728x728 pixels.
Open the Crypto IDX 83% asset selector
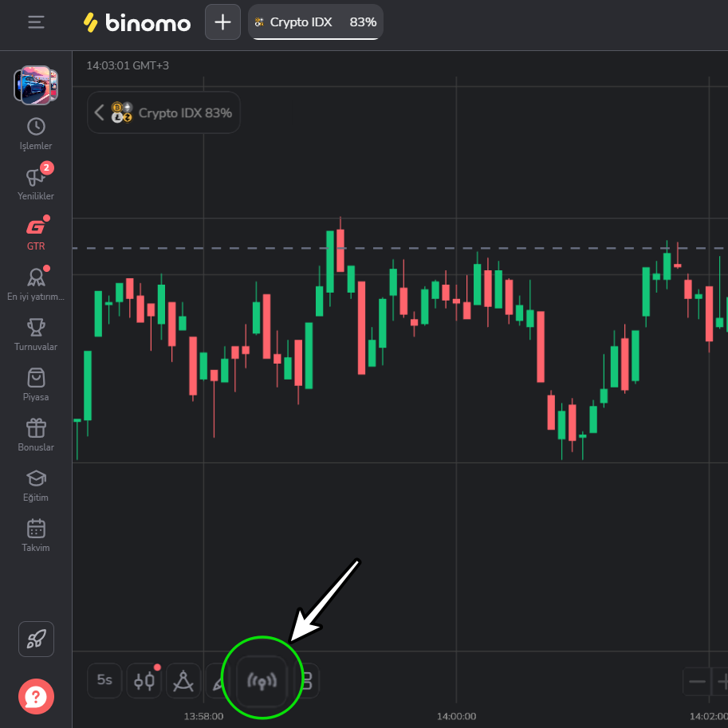click(163, 112)
